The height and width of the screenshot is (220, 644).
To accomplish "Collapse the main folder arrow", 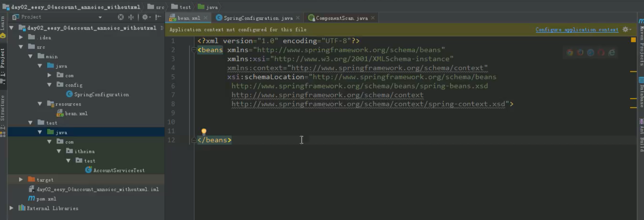I will (30, 56).
